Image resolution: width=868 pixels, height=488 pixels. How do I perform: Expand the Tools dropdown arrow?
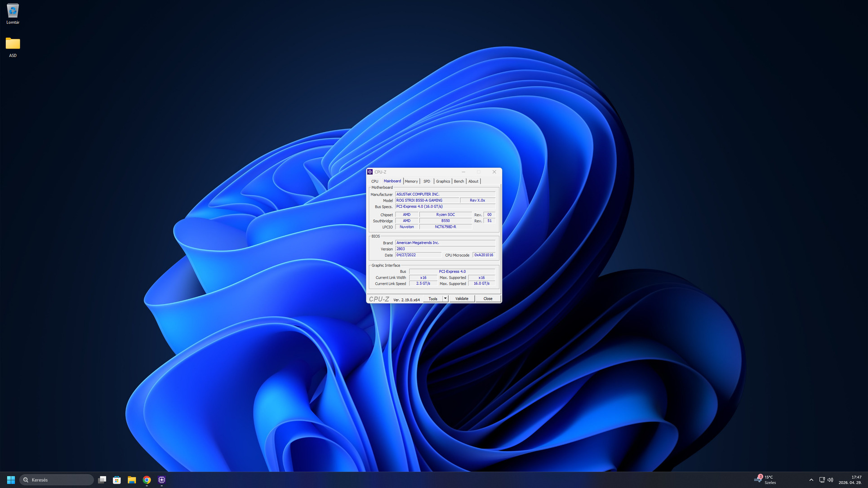(445, 298)
